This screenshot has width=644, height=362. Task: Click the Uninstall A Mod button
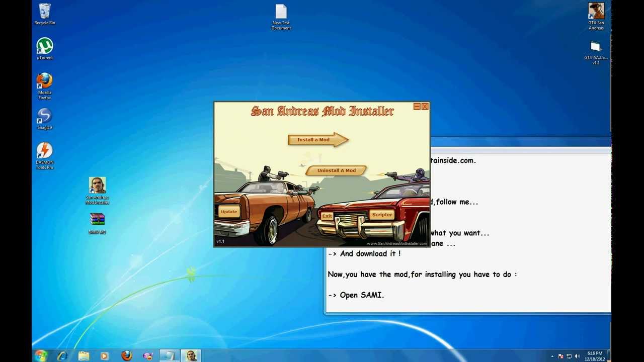tap(336, 170)
